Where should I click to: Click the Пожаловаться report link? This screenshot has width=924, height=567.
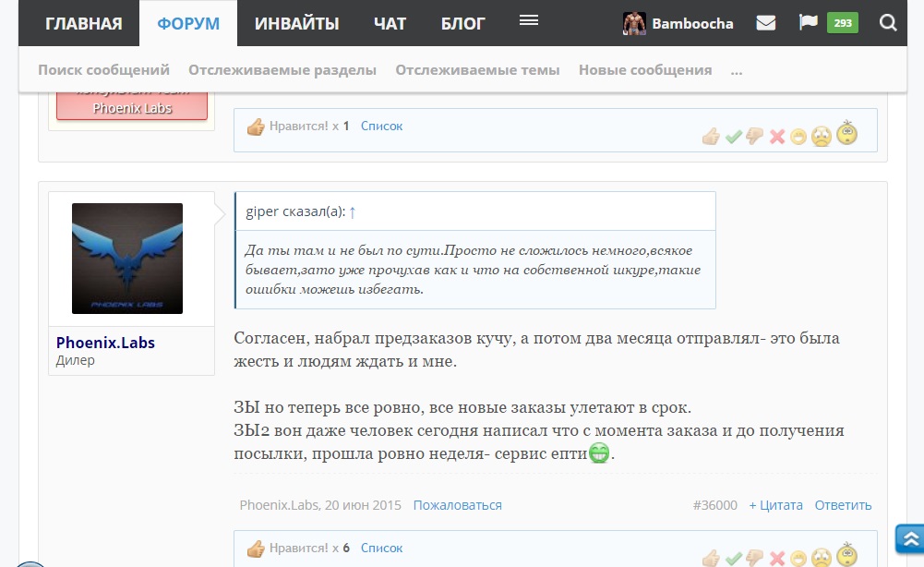(x=457, y=505)
